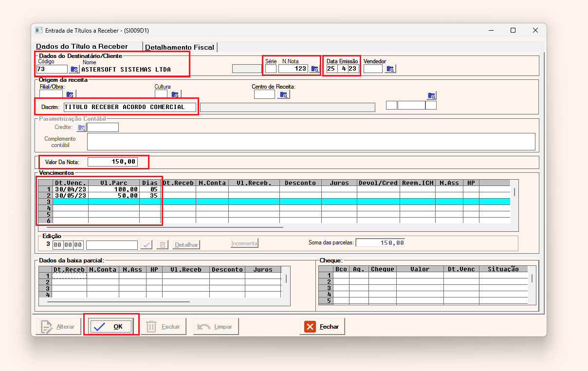This screenshot has width=588, height=371.
Task: Click the Data Emissão day field showing 25
Action: pos(331,69)
